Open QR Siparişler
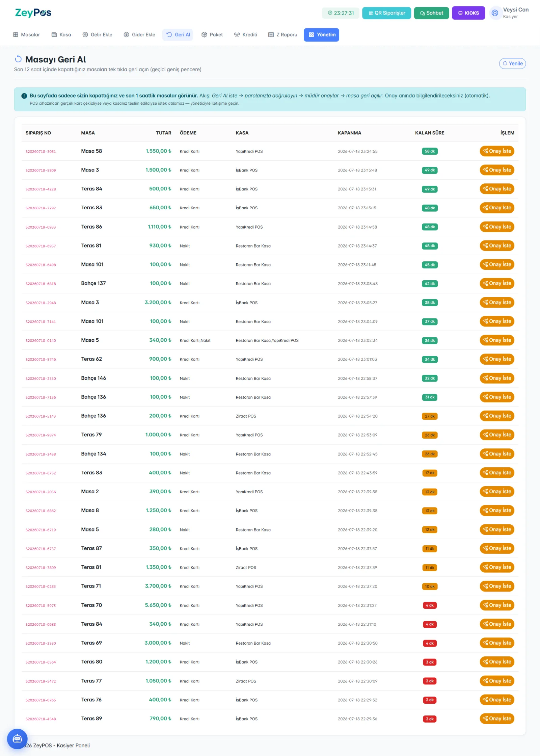540x756 pixels. click(x=386, y=13)
